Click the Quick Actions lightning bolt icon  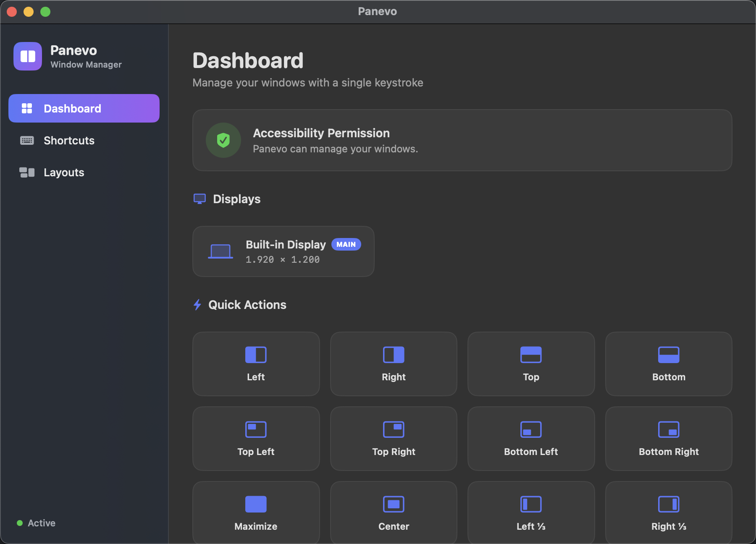tap(197, 305)
